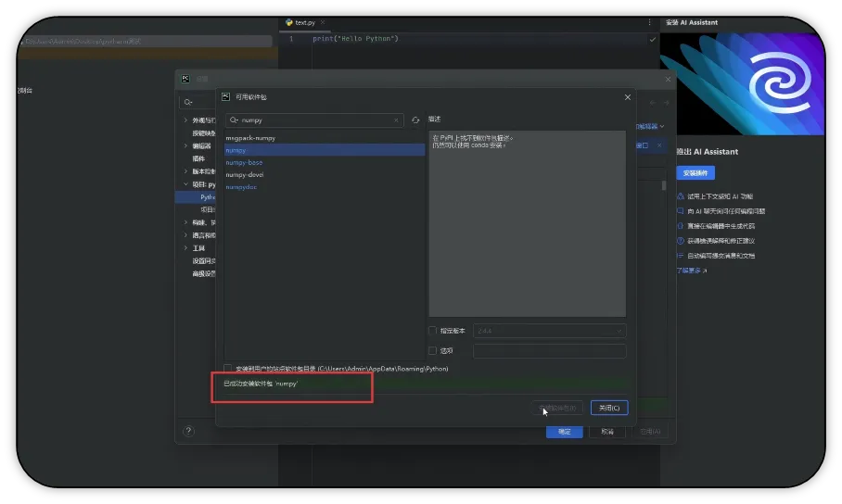Viewport: 842px width, 504px height.
Task: Click the generate code in editor icon
Action: 681,226
